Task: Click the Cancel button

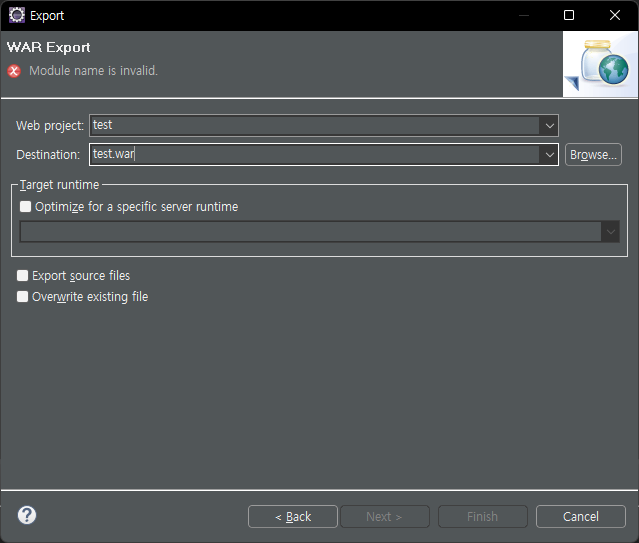Action: click(x=581, y=517)
